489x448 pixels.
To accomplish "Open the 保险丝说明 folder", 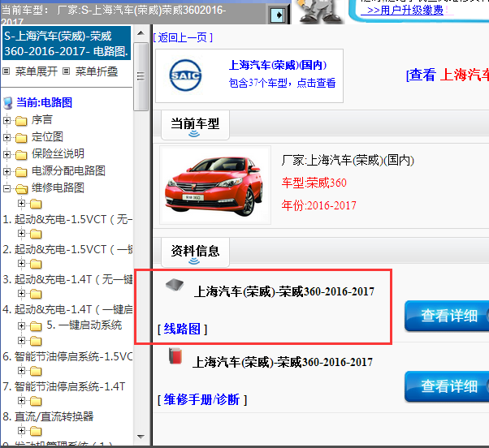I will 58,153.
